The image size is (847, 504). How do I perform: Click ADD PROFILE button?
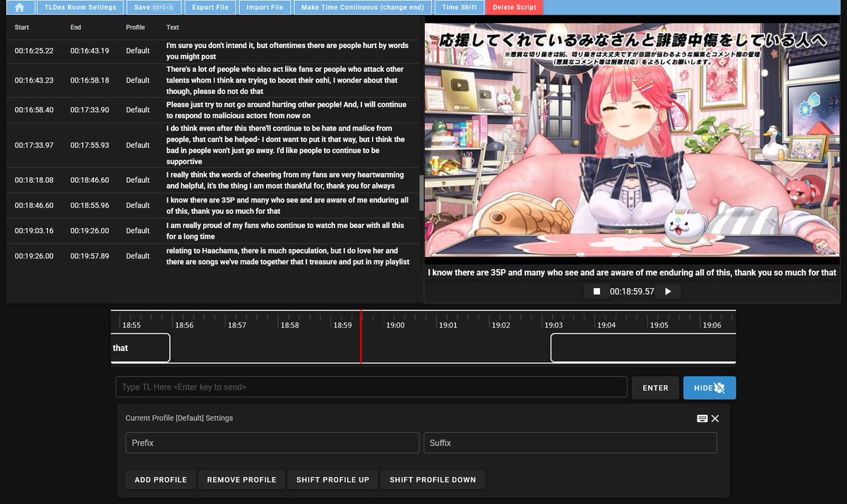coord(161,480)
